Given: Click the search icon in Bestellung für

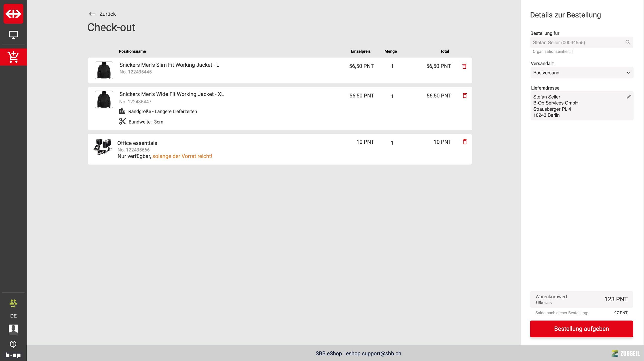Looking at the screenshot, I should coord(628,43).
